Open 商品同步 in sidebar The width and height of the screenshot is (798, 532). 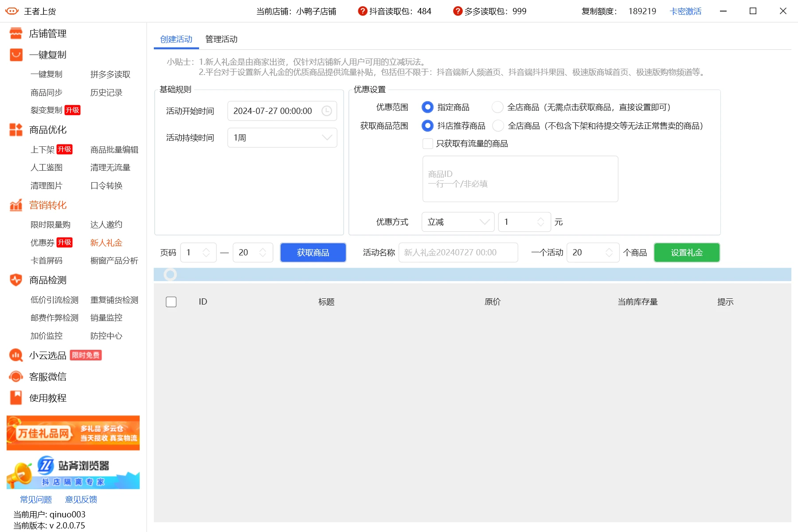tap(47, 92)
